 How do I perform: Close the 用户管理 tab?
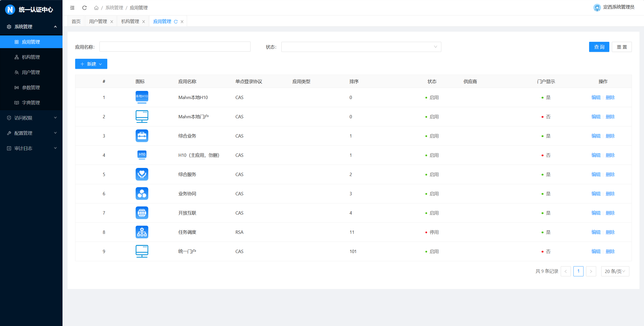[x=112, y=22]
